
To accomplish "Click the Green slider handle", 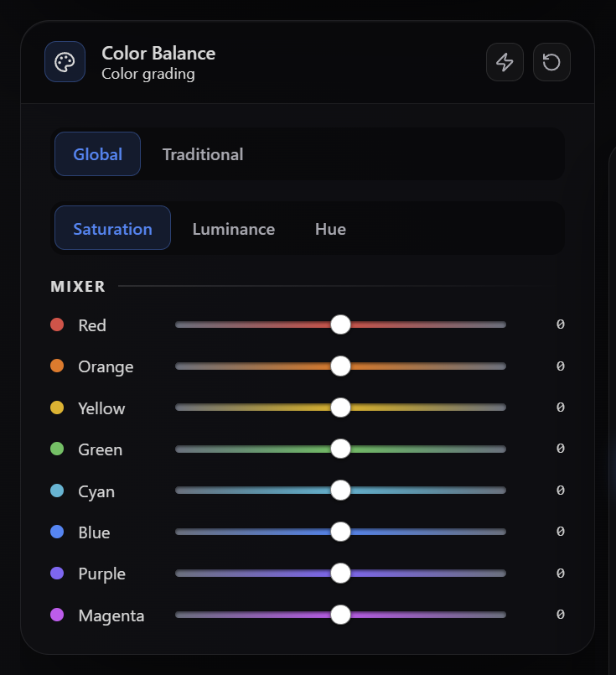I will [x=341, y=449].
